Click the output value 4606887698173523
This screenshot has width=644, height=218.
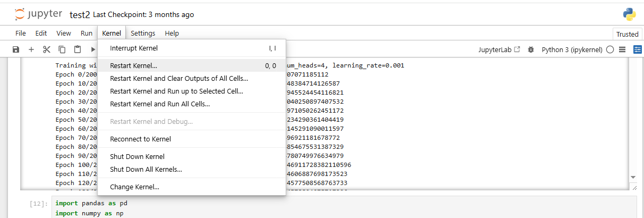pyautogui.click(x=317, y=174)
